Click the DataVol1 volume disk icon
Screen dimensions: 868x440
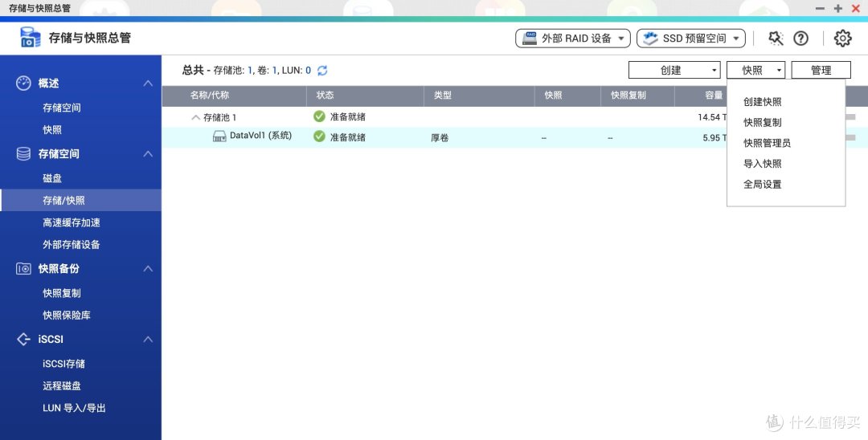tap(219, 136)
